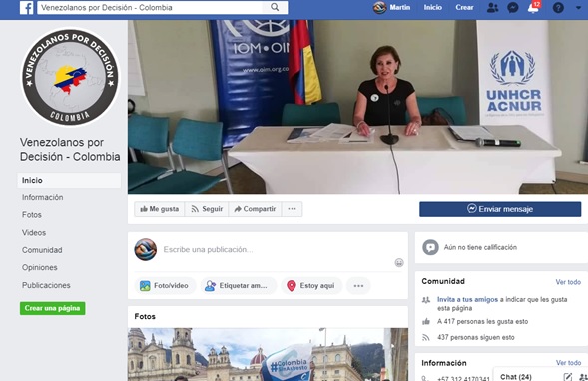This screenshot has width=588, height=381.
Task: Open new chat message compose icon
Action: [x=568, y=376]
